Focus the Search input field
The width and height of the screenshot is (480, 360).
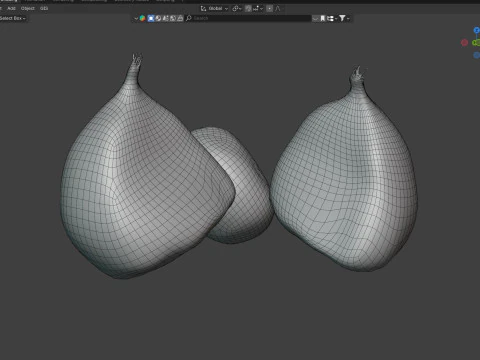point(248,18)
